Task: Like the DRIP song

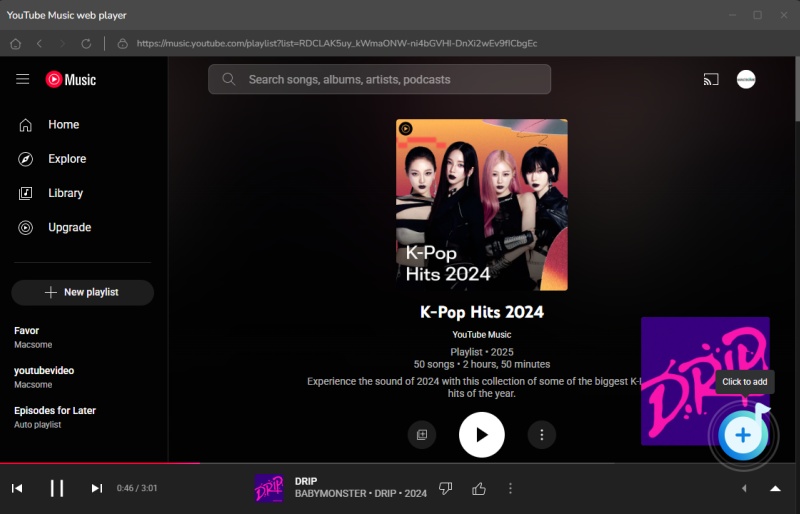Action: (479, 488)
